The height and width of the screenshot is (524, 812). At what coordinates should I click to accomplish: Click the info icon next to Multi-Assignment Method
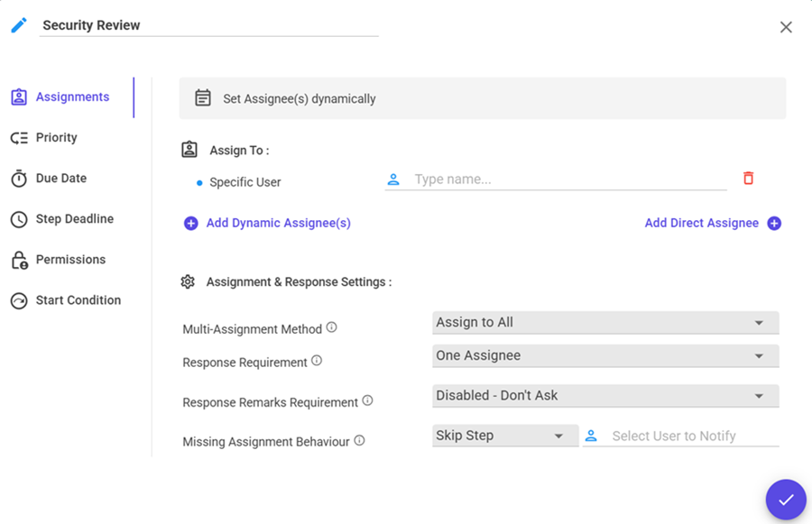(x=331, y=327)
